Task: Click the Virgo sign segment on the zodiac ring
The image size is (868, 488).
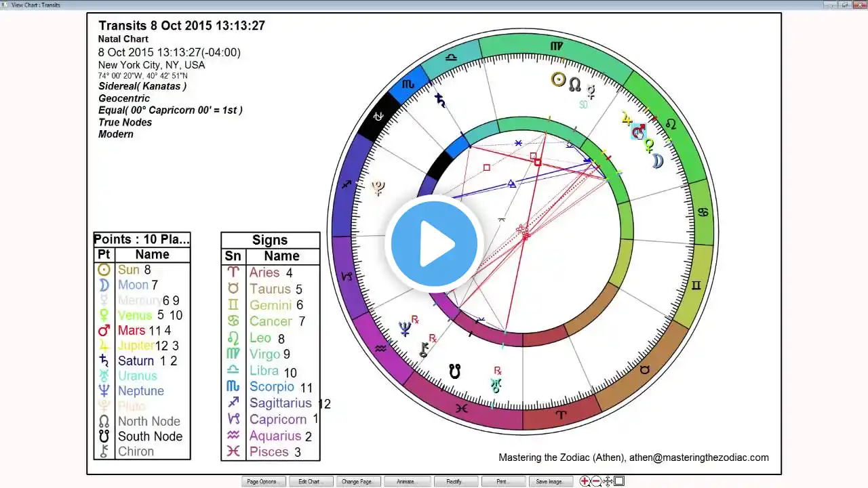Action: tap(557, 46)
